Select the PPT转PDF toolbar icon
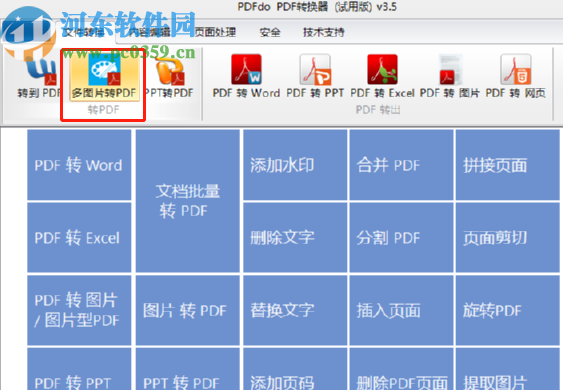Viewport: 563px width, 390px height. [169, 77]
